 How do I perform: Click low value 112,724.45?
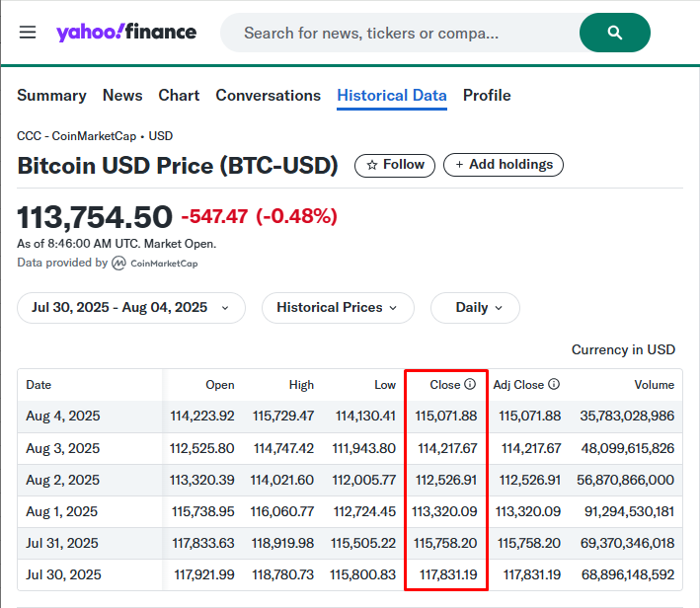364,511
